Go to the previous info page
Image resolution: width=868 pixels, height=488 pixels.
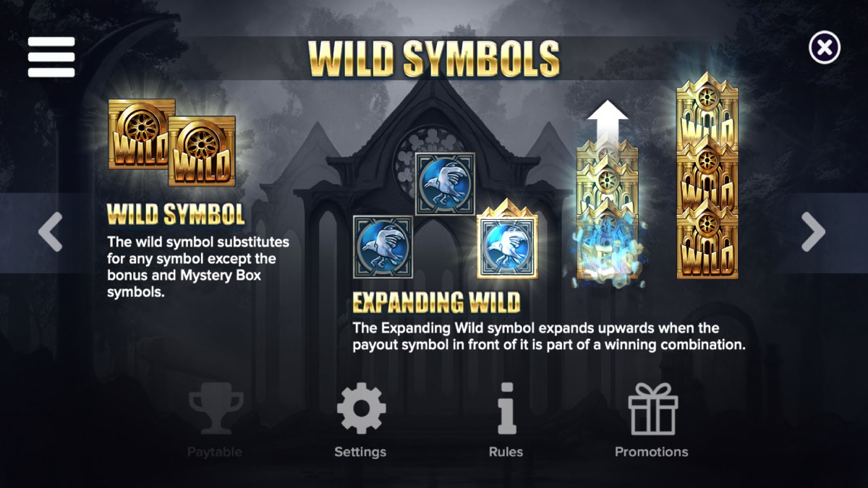click(x=50, y=232)
